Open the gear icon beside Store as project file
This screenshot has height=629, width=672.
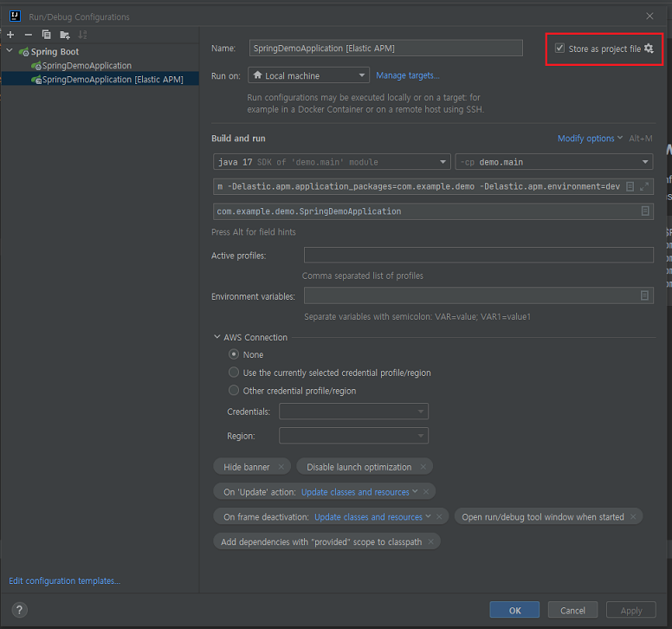click(649, 49)
